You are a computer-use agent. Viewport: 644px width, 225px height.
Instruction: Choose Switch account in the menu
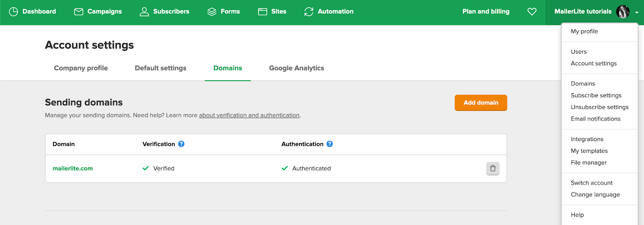pyautogui.click(x=592, y=183)
